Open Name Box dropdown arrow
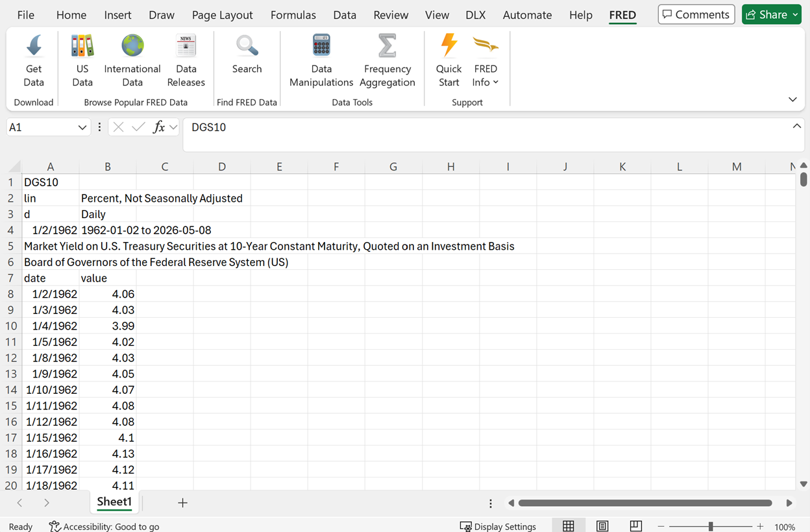This screenshot has height=532, width=810. [82, 128]
